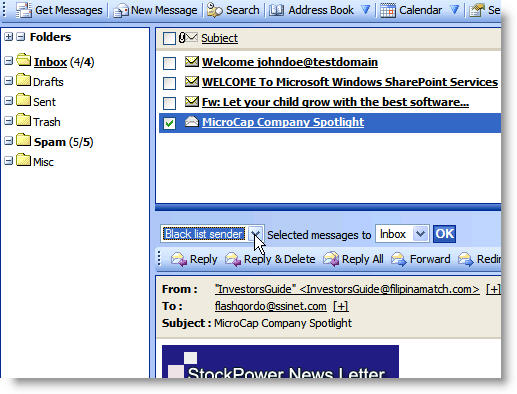The image size is (517, 394).
Task: Collapse the Inbox tree node
Action: click(9, 61)
